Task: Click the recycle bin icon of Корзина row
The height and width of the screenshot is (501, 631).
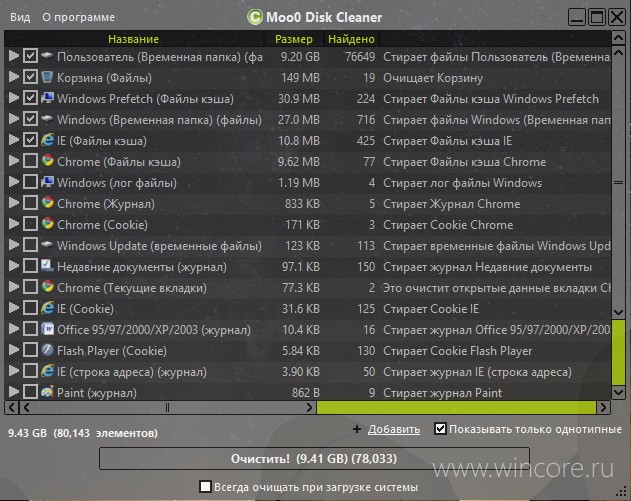Action: tap(47, 76)
